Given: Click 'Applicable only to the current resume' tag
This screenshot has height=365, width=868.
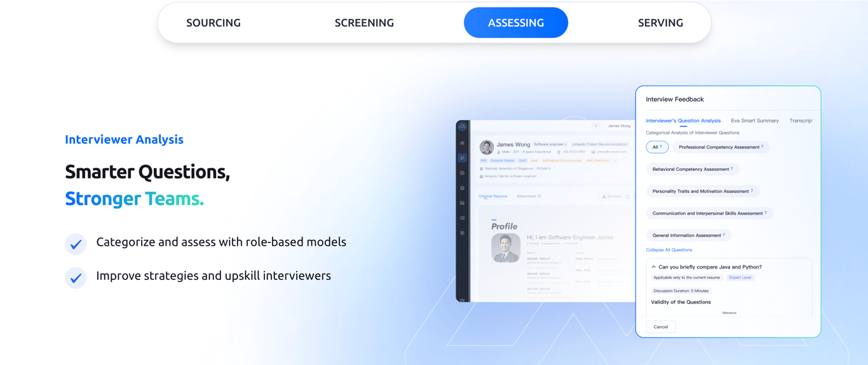Looking at the screenshot, I should pyautogui.click(x=687, y=278).
